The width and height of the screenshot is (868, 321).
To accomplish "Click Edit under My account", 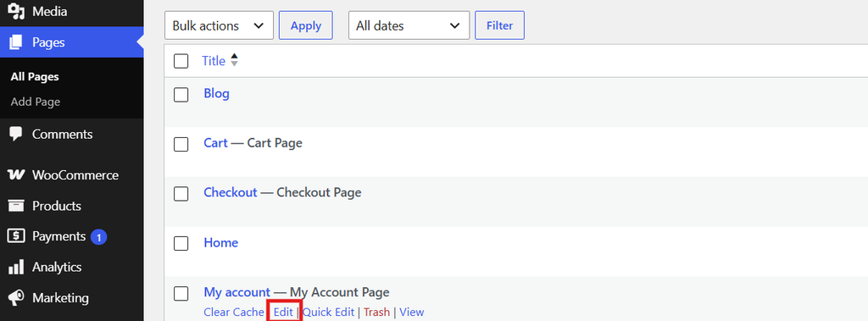I will pyautogui.click(x=283, y=313).
